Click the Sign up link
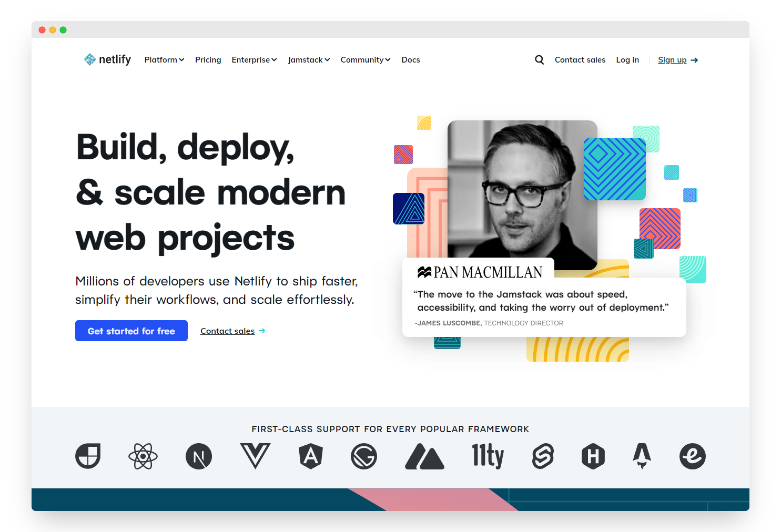The image size is (781, 532). [x=672, y=60]
